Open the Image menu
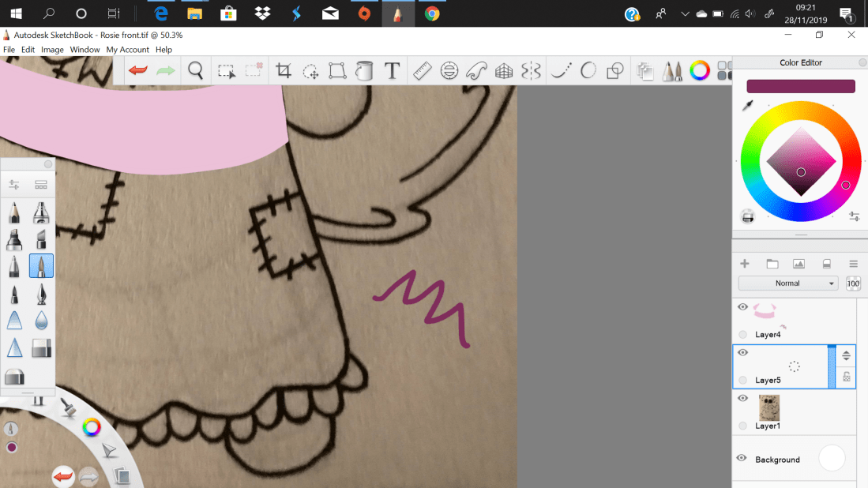The height and width of the screenshot is (488, 868). pyautogui.click(x=52, y=49)
